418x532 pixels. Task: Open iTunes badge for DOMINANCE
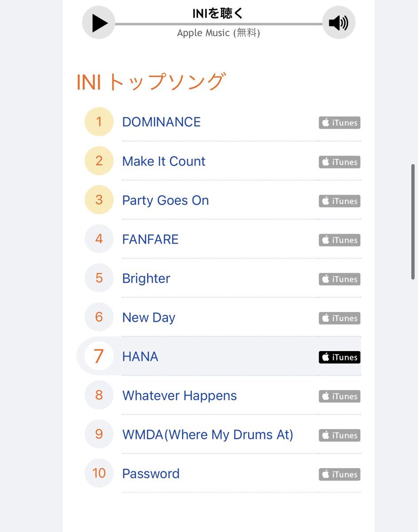coord(340,123)
